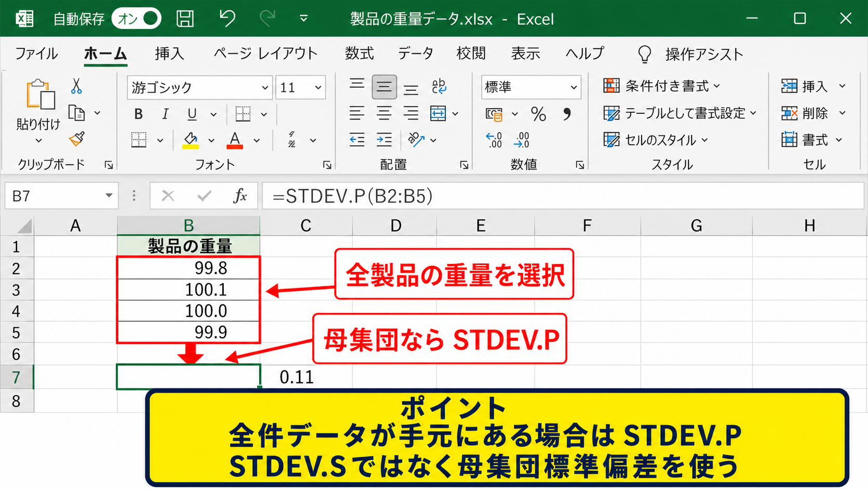Select the ホーム ribbon tab

point(105,54)
